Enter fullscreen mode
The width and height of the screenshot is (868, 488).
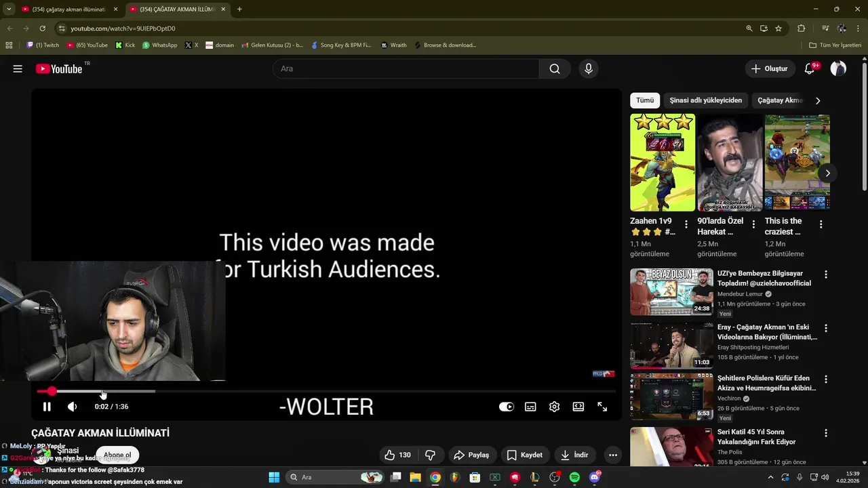(x=602, y=407)
